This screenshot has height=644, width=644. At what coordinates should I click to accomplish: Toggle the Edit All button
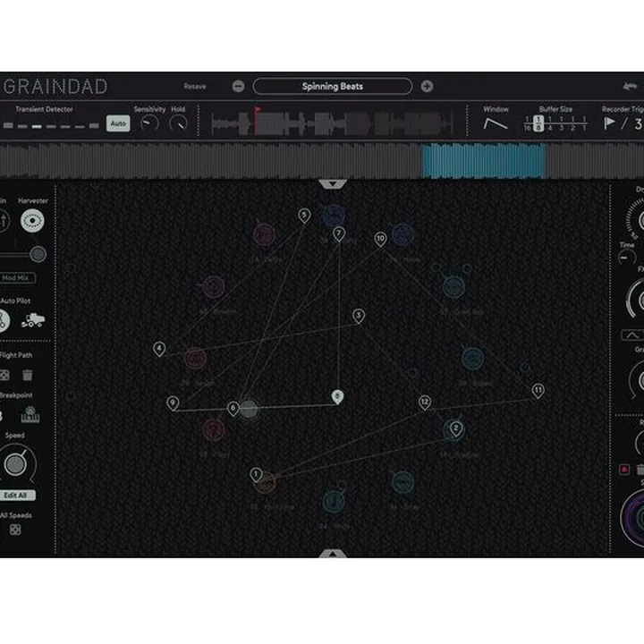pyautogui.click(x=16, y=496)
